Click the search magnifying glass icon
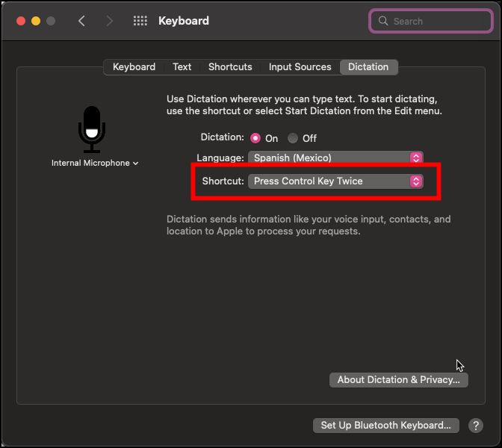Viewport: 502px width, 448px height. 384,21
